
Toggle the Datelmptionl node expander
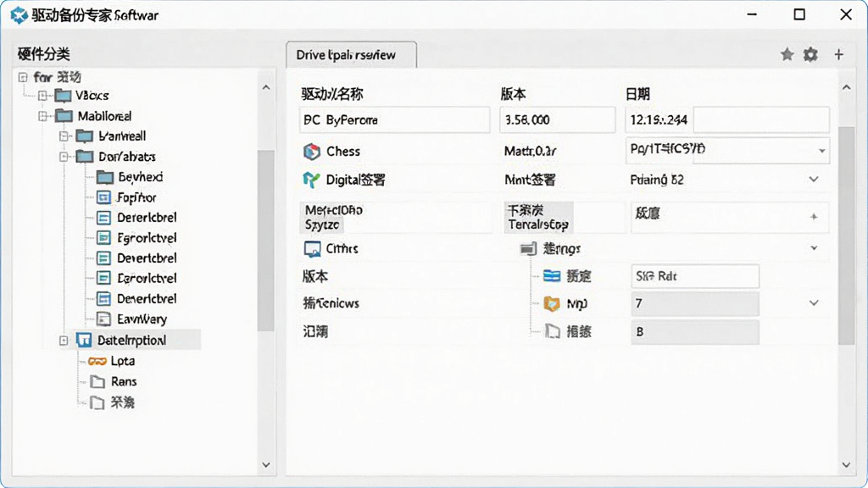(x=64, y=341)
